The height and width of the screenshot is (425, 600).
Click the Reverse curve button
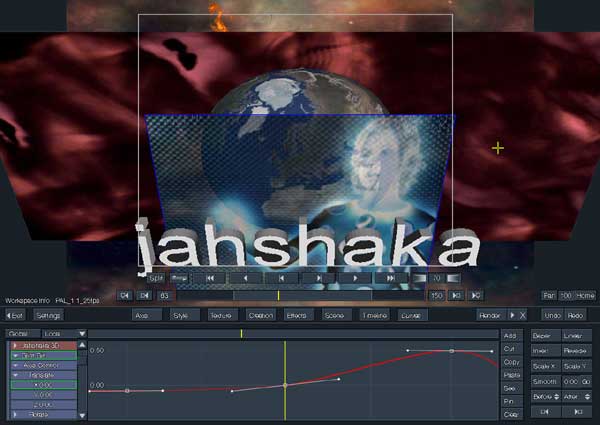click(x=577, y=351)
